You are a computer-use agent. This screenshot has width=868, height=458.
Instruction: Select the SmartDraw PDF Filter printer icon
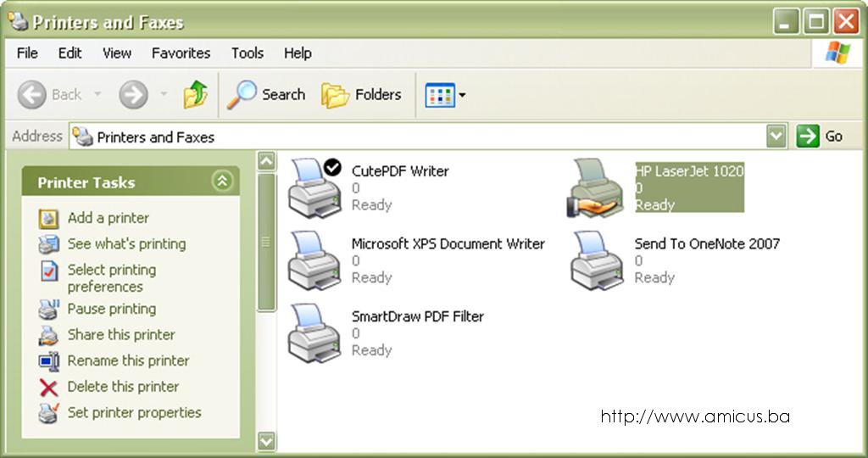[x=314, y=333]
